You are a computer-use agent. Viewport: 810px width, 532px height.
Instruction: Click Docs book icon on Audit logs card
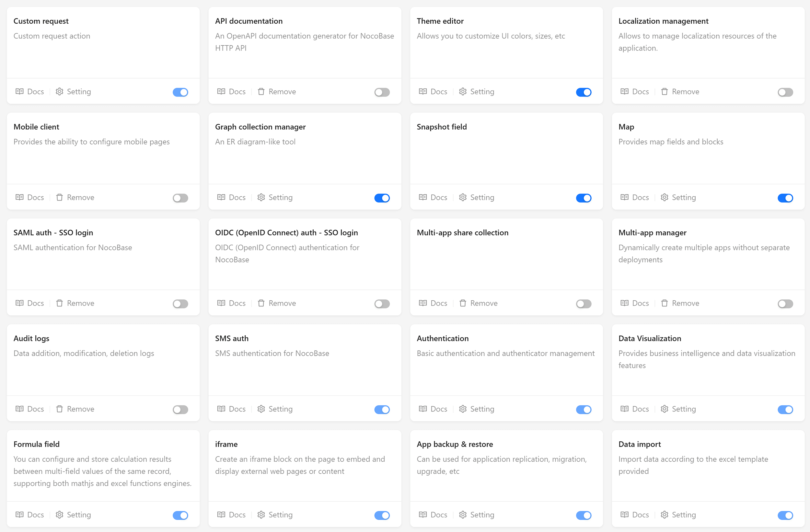pyautogui.click(x=19, y=409)
